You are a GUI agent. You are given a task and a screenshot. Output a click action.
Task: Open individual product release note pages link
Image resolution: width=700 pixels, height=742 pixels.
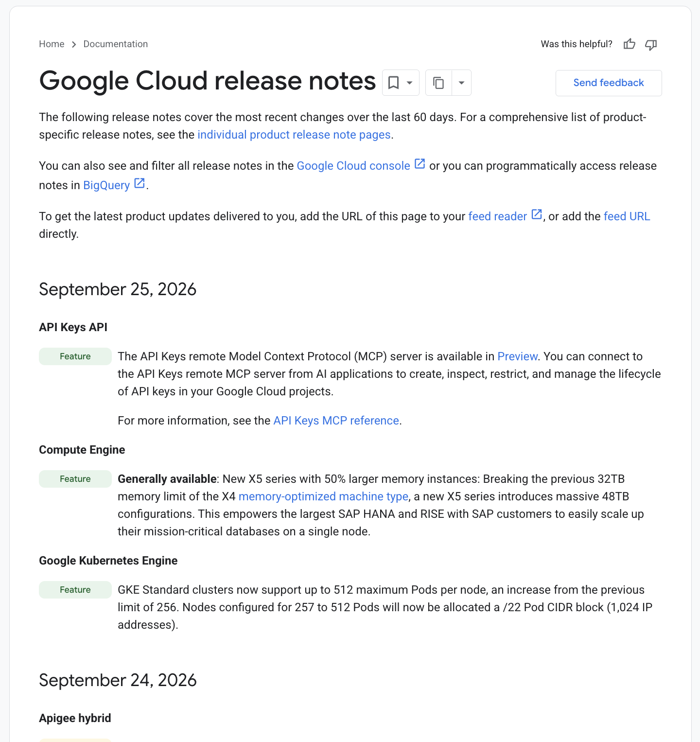coord(294,135)
